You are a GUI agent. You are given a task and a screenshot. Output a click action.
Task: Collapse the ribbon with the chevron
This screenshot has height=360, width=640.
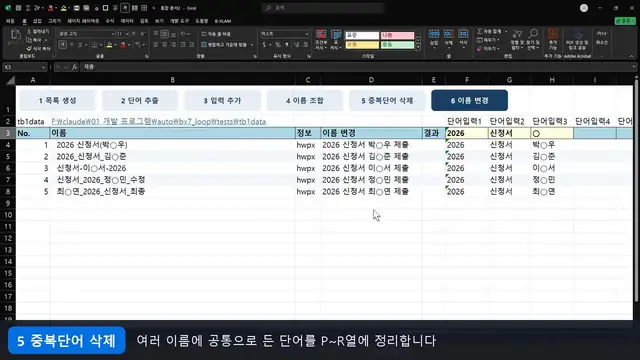631,56
